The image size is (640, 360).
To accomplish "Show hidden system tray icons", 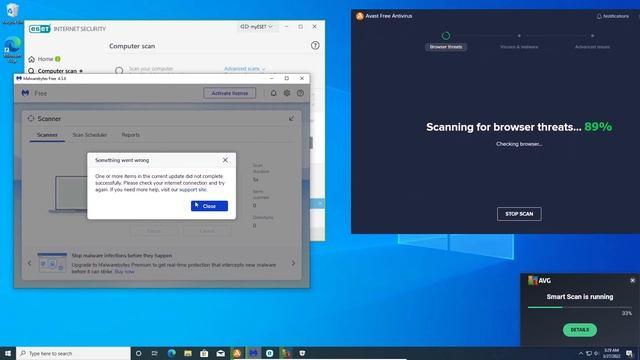I will [x=581, y=353].
